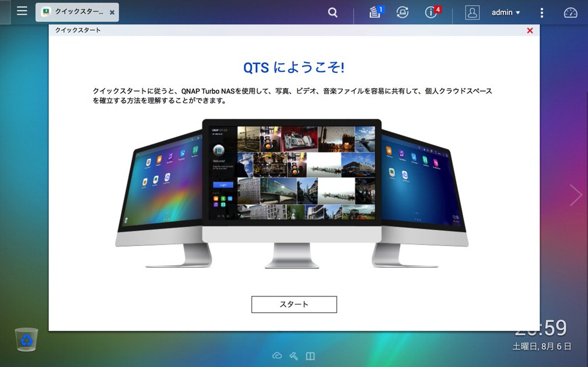Click the クイックスタート window title
The height and width of the screenshot is (367, 588).
coord(78,30)
